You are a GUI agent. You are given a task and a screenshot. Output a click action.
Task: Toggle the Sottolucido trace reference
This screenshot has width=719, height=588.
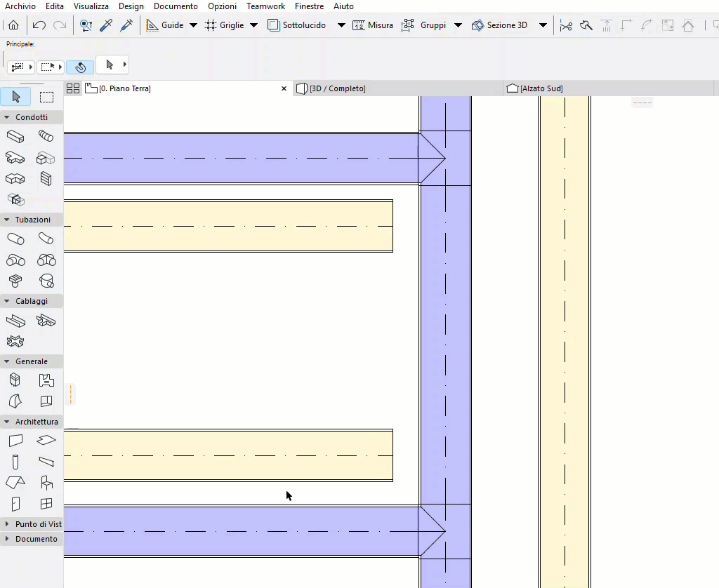297,25
